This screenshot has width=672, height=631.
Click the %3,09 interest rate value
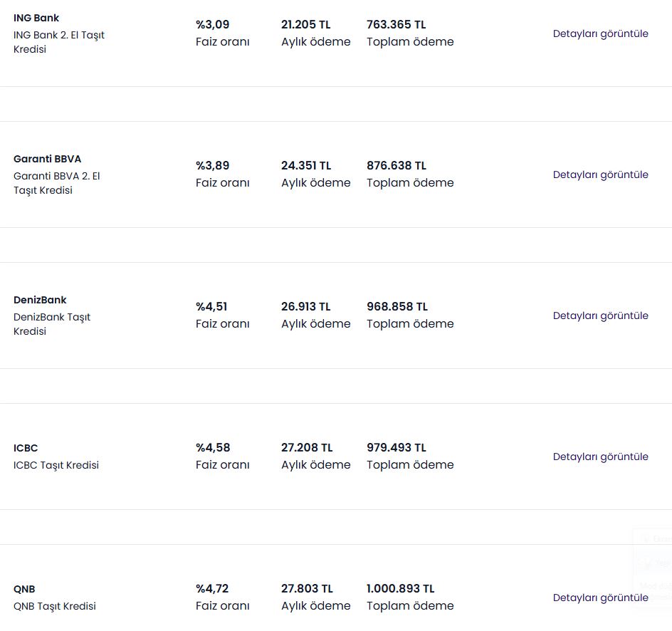pyautogui.click(x=213, y=25)
